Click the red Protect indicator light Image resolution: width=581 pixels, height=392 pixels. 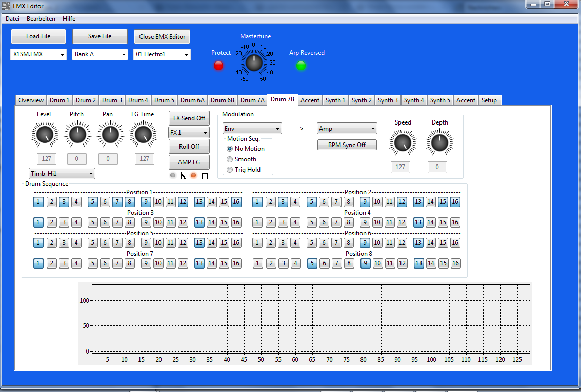click(218, 66)
